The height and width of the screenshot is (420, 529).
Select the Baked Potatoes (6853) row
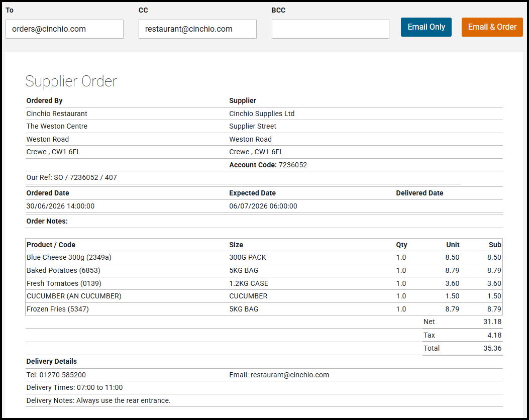[264, 271]
